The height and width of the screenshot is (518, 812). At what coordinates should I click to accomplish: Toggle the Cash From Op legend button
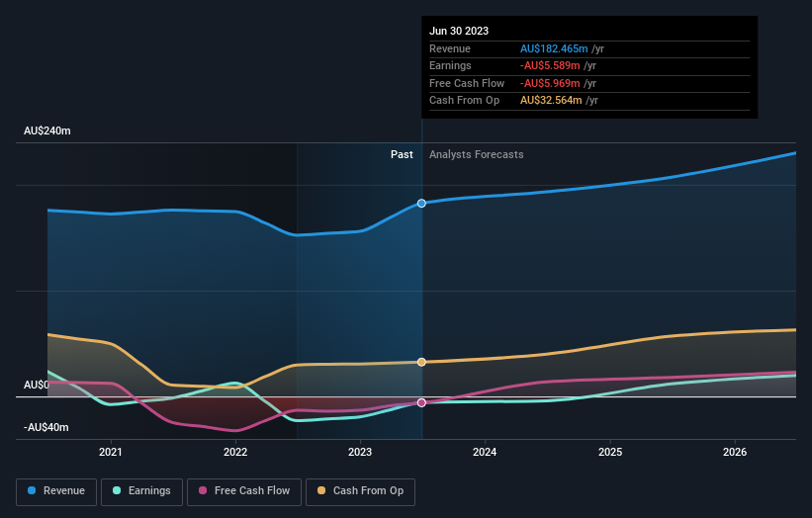pyautogui.click(x=360, y=491)
